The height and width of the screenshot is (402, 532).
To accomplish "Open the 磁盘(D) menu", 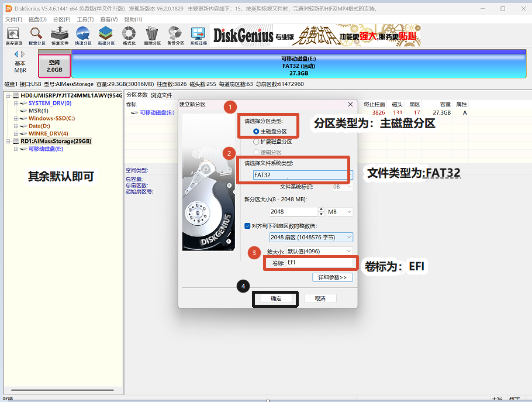I will point(37,19).
